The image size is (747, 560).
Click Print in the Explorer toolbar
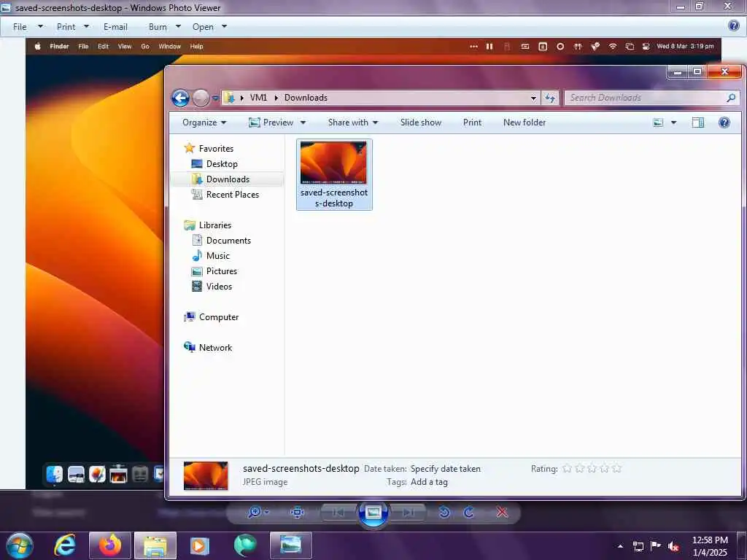pos(472,122)
